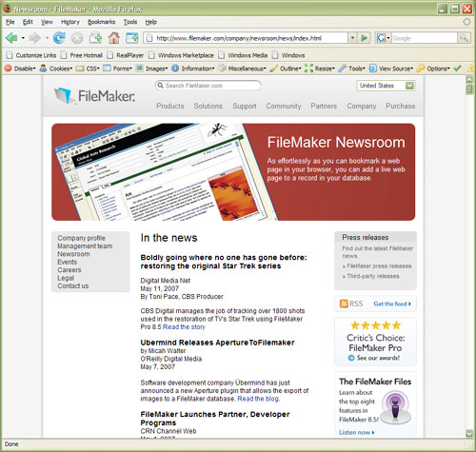
Task: Open Images menu in developer toolbar
Action: (x=151, y=69)
